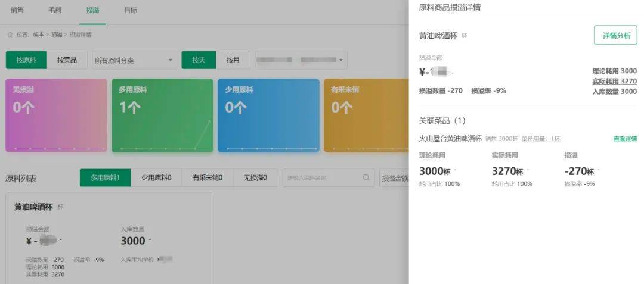Switch time period to 按月
This screenshot has height=284, width=644.
pos(233,60)
